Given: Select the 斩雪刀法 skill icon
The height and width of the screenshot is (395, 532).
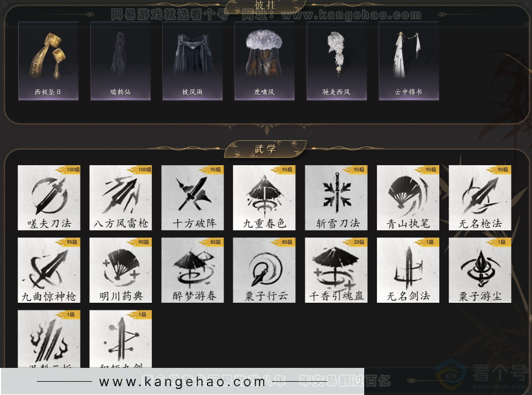Looking at the screenshot, I should point(336,198).
